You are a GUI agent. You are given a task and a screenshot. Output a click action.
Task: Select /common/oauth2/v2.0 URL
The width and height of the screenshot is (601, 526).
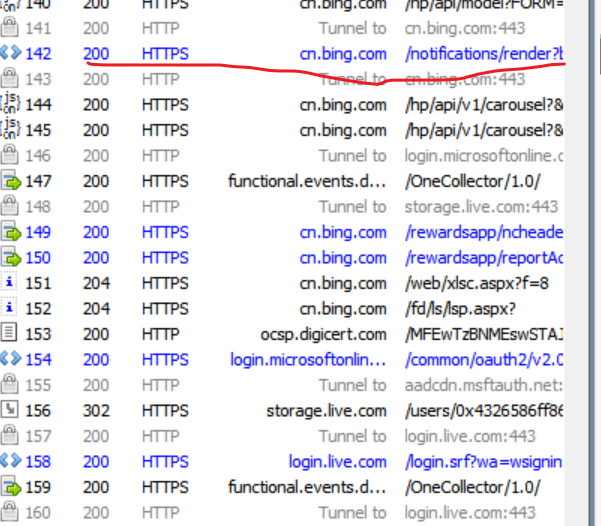click(484, 360)
